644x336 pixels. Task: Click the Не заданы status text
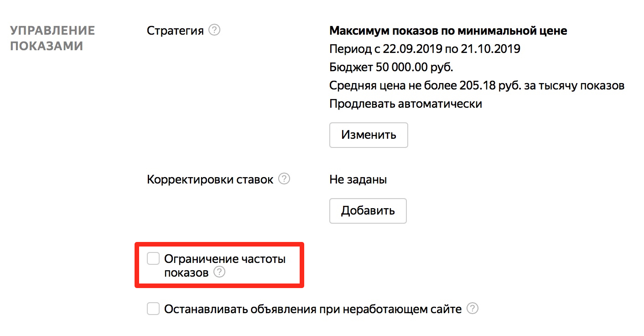tap(358, 179)
